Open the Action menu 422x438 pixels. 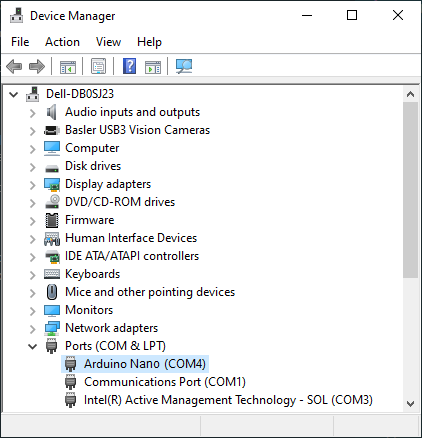(62, 42)
